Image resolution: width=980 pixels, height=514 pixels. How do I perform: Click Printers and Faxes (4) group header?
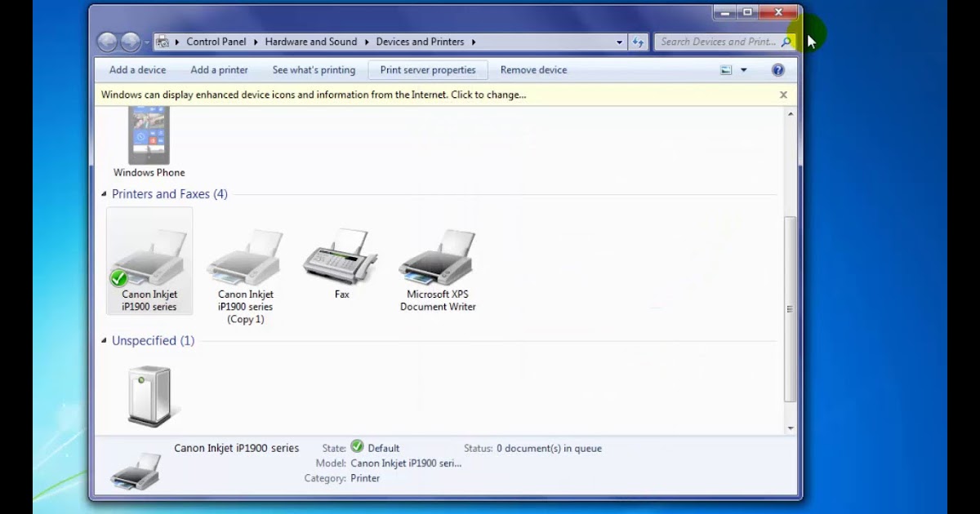[x=170, y=194]
